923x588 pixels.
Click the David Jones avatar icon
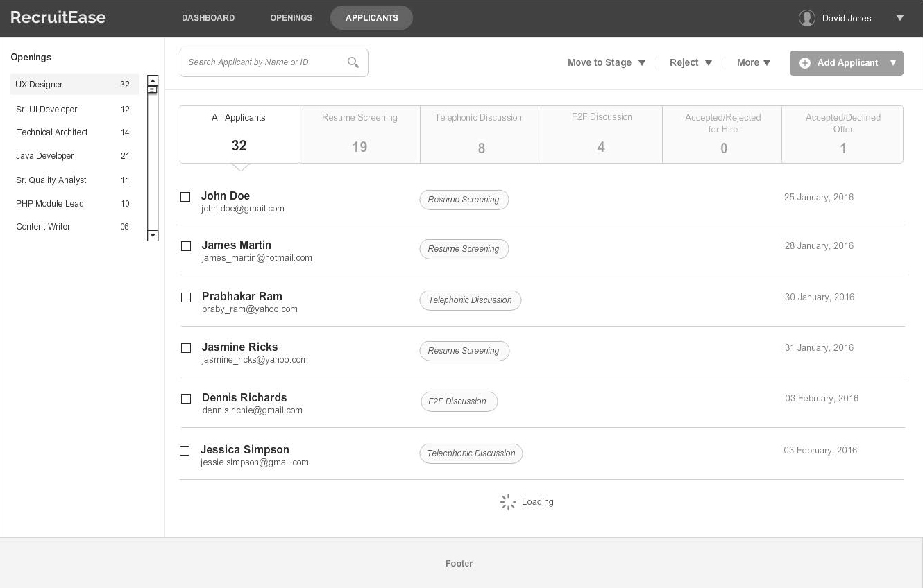(x=807, y=18)
